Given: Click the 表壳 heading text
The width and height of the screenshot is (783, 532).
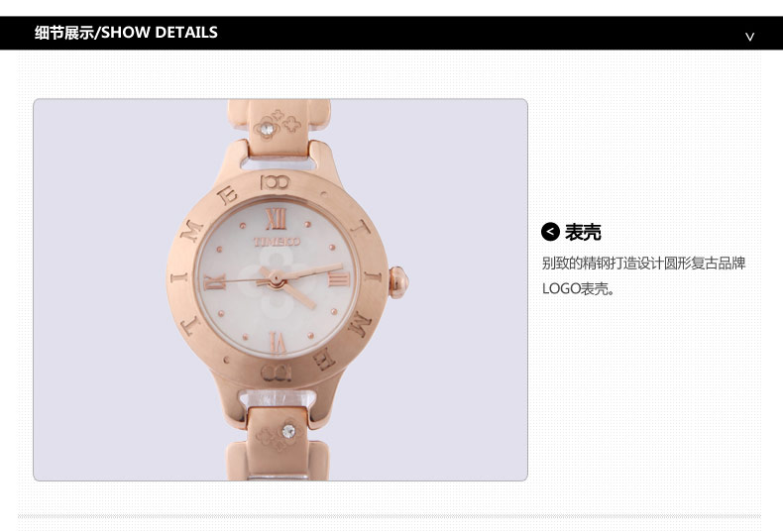Looking at the screenshot, I should (583, 232).
